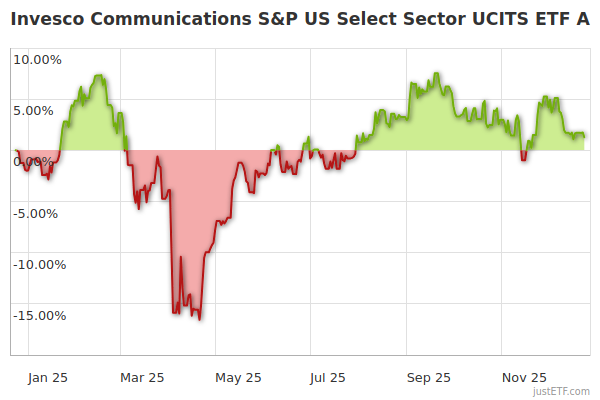Click the small red dip in late November

point(523,158)
